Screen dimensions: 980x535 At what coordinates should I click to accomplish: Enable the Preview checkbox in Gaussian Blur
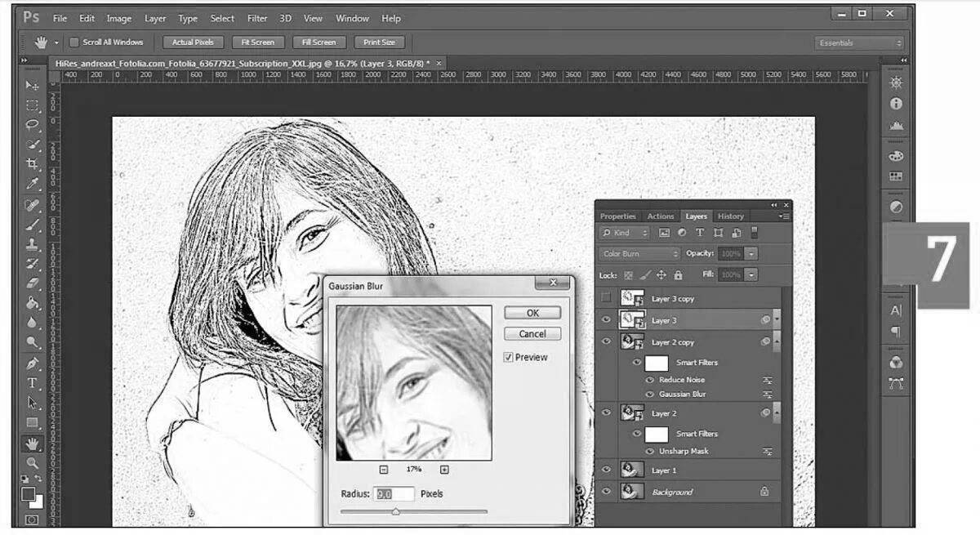(x=510, y=357)
